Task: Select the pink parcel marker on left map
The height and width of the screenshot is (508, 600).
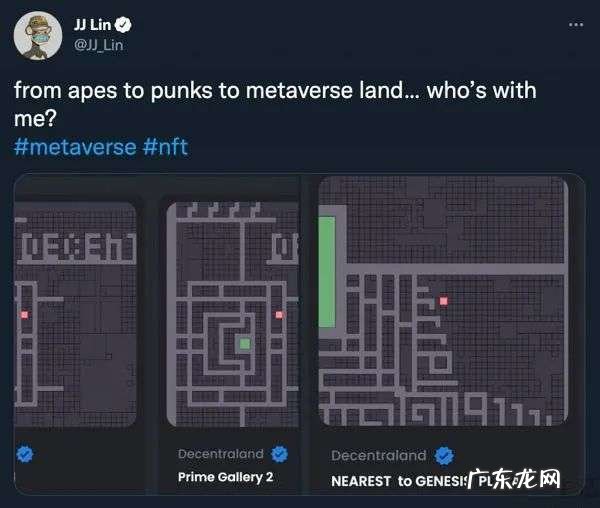Action: [24, 315]
